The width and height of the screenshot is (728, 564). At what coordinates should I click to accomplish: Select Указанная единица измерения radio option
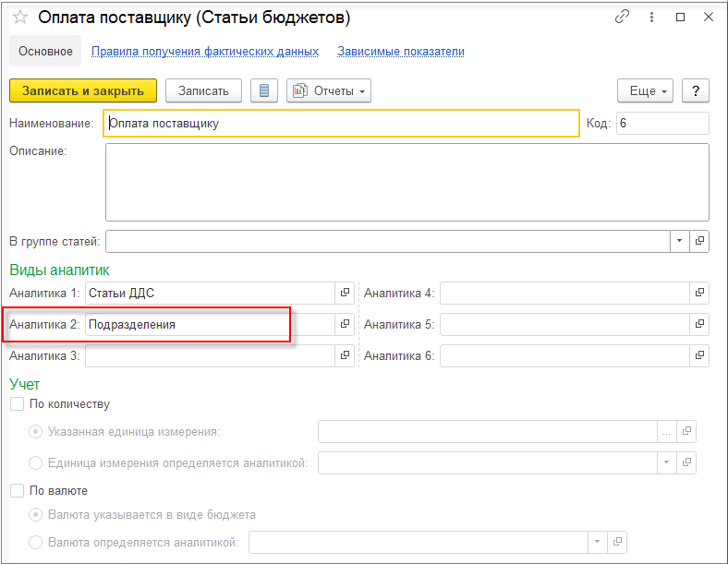pyautogui.click(x=36, y=431)
